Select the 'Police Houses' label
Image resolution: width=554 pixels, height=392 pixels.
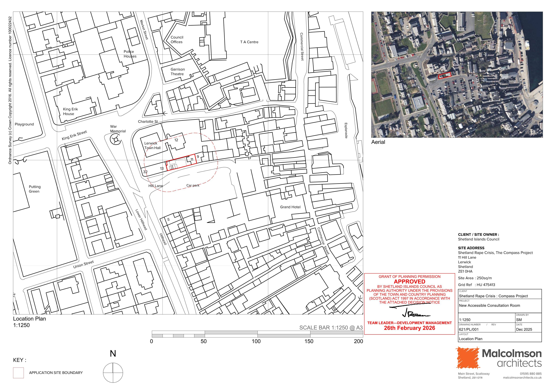pyautogui.click(x=130, y=54)
